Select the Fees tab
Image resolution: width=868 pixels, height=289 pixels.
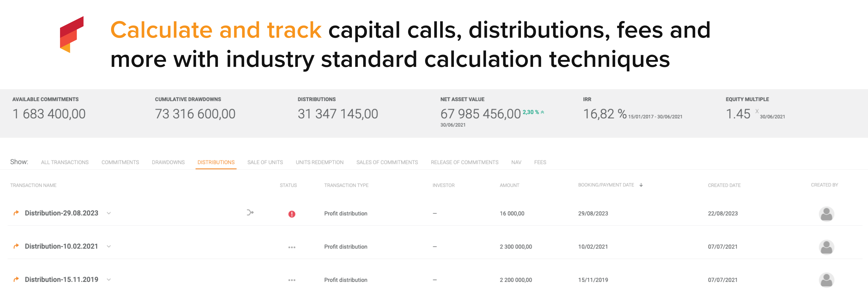[540, 162]
